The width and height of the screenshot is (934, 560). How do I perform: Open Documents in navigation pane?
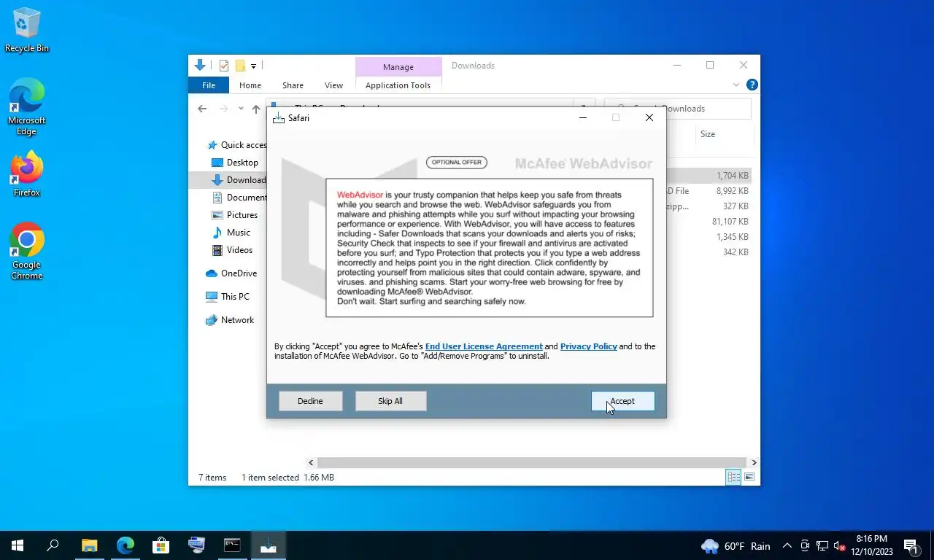[239, 198]
